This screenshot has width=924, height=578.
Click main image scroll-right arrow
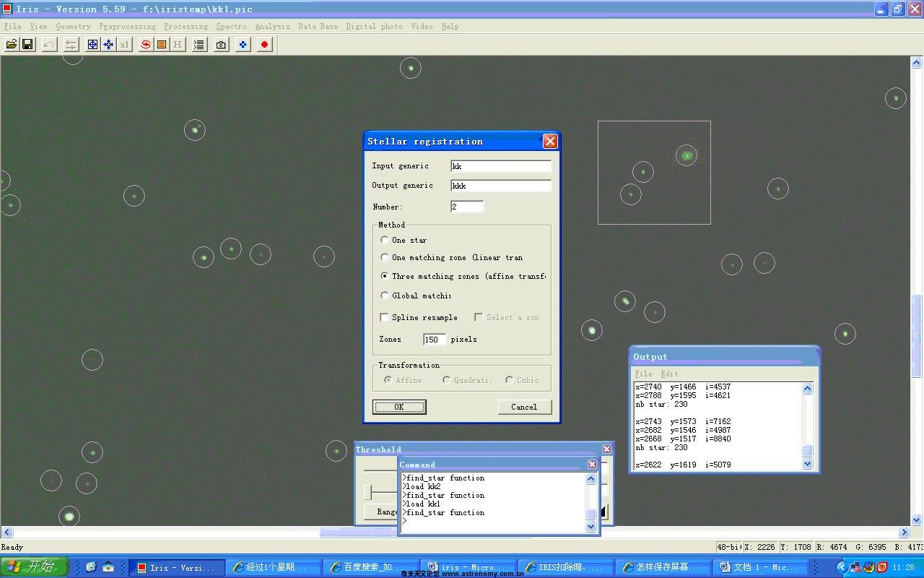[x=904, y=532]
